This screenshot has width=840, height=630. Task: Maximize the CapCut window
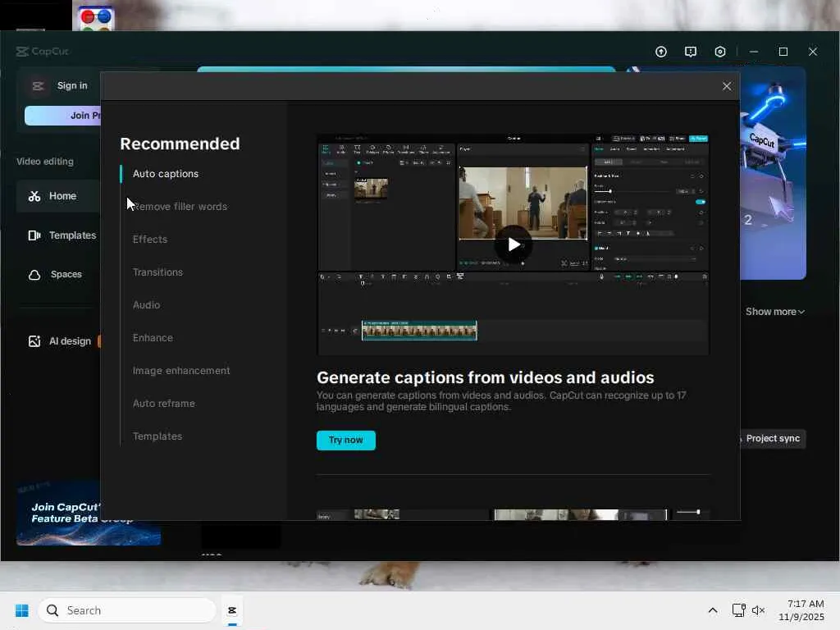click(783, 52)
